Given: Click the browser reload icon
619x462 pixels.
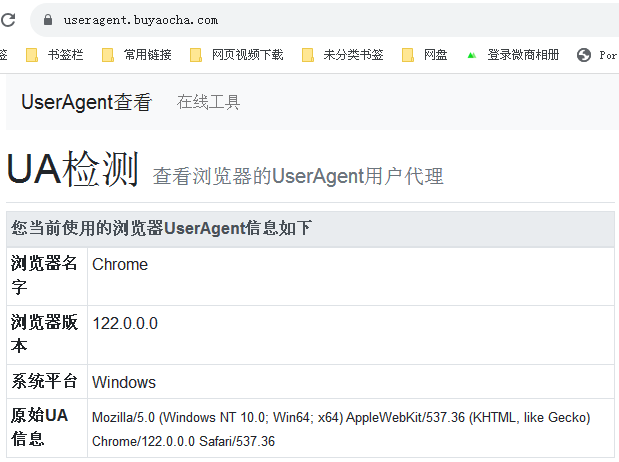Looking at the screenshot, I should [8, 20].
